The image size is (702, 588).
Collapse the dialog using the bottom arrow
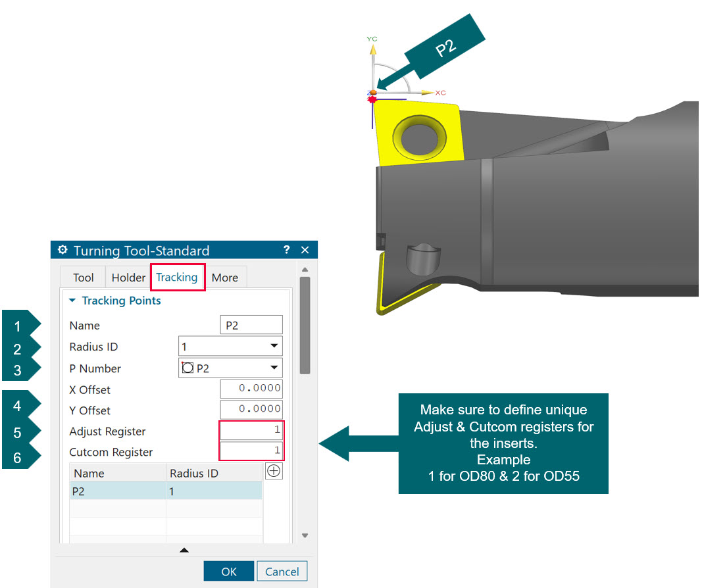[x=184, y=550]
